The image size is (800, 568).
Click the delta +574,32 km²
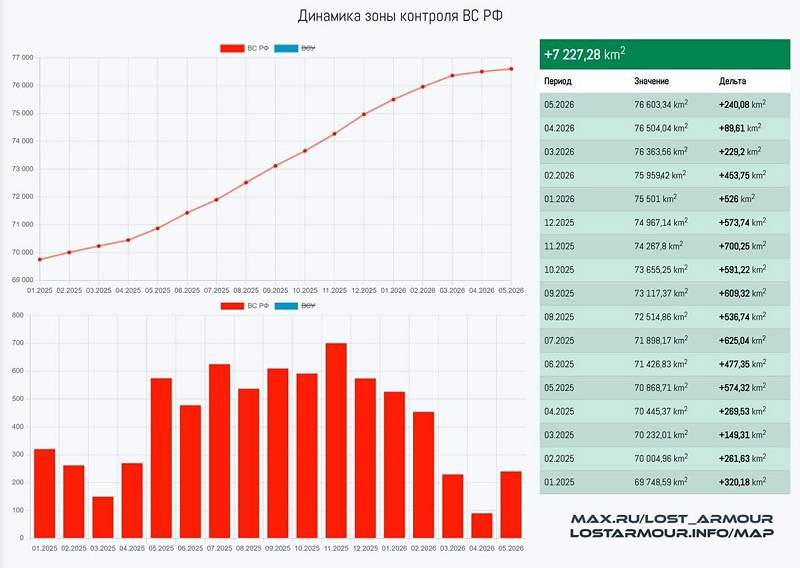[x=742, y=388]
